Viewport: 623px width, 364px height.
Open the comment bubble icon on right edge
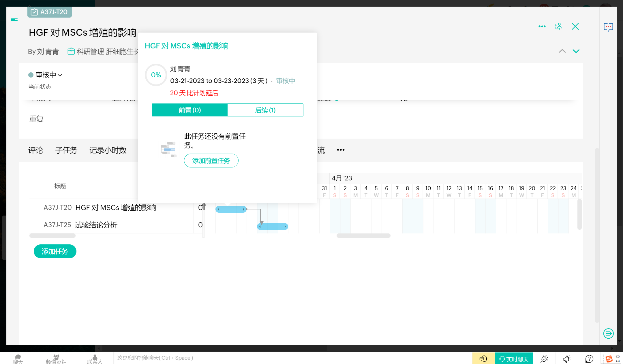(608, 27)
